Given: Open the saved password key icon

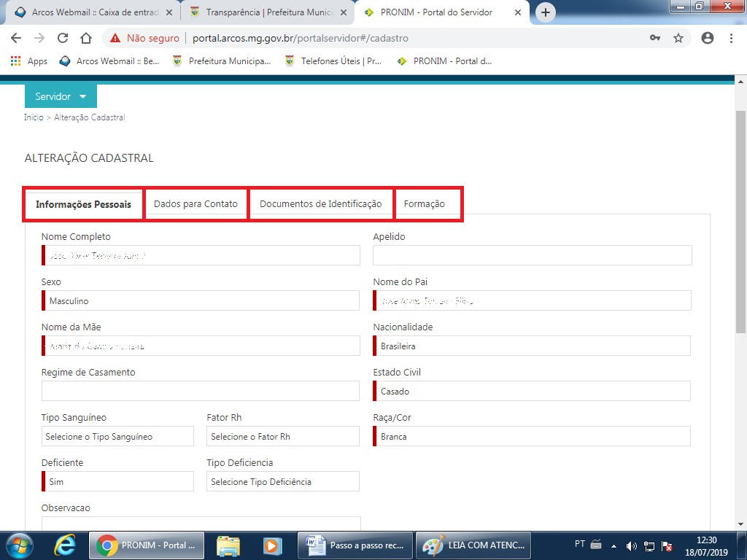Looking at the screenshot, I should (x=654, y=39).
